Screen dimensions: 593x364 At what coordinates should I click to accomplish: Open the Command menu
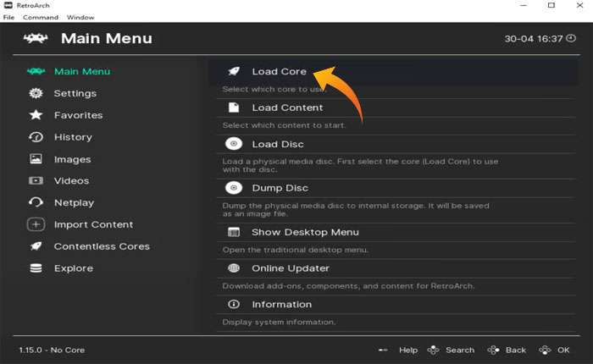(41, 17)
